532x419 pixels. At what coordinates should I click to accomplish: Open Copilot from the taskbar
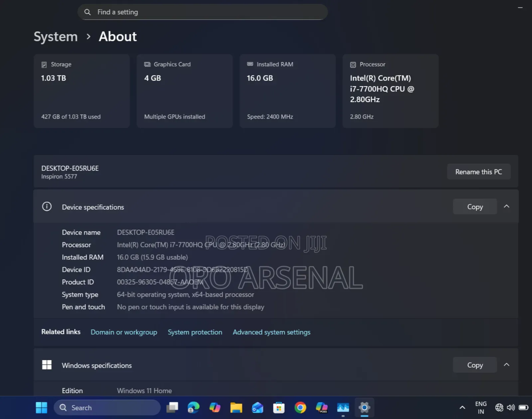click(x=215, y=408)
